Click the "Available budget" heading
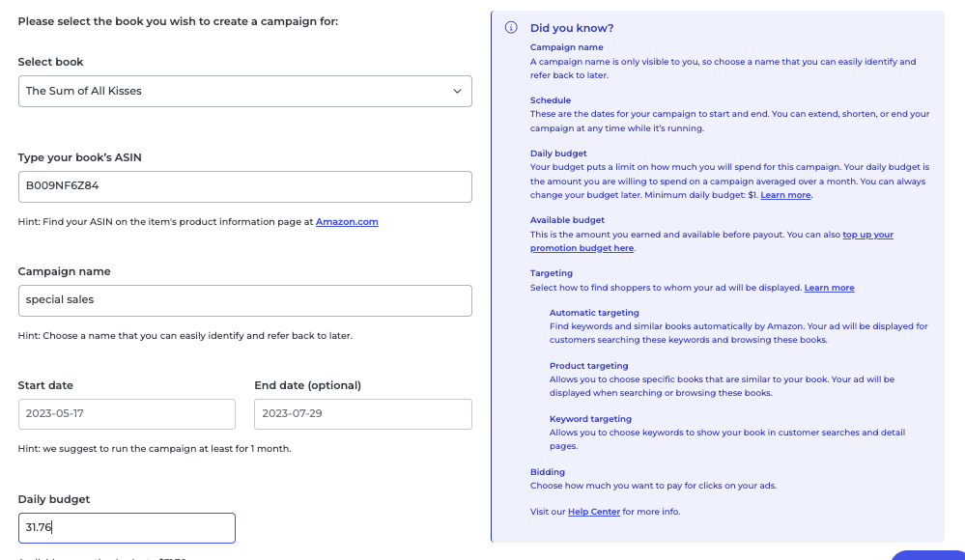965x560 pixels. coord(567,220)
